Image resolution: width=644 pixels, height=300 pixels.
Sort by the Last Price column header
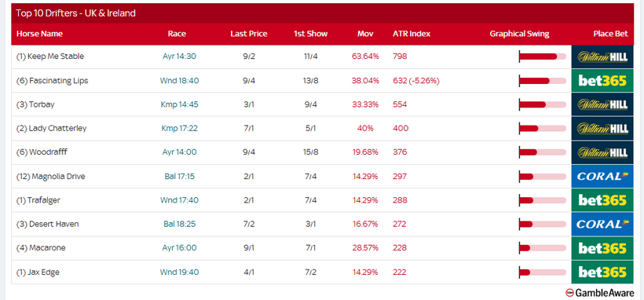coord(249,34)
